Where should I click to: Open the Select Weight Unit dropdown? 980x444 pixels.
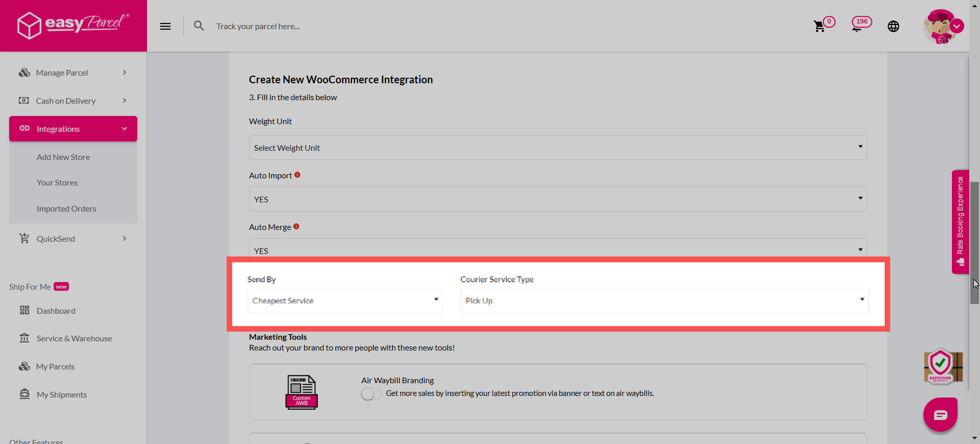[558, 148]
